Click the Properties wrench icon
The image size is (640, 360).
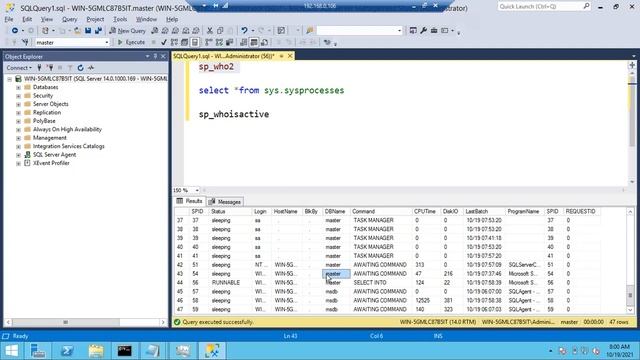423,31
